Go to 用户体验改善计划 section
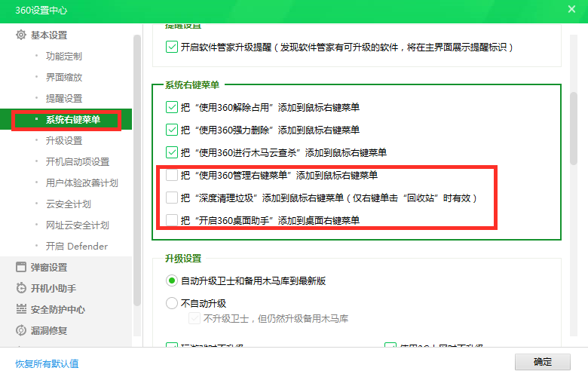Screen dimensions: 588x377 coord(81,182)
